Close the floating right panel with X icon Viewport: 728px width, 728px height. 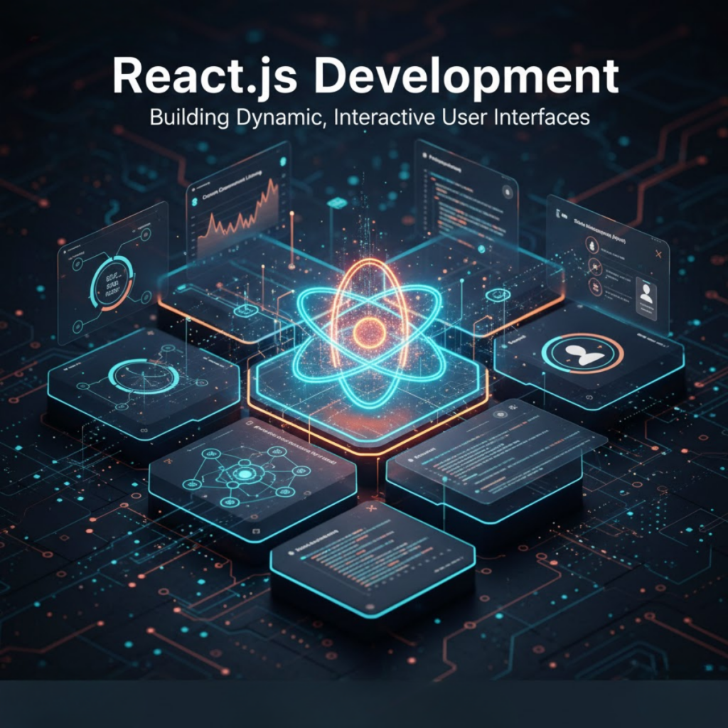pos(658,254)
